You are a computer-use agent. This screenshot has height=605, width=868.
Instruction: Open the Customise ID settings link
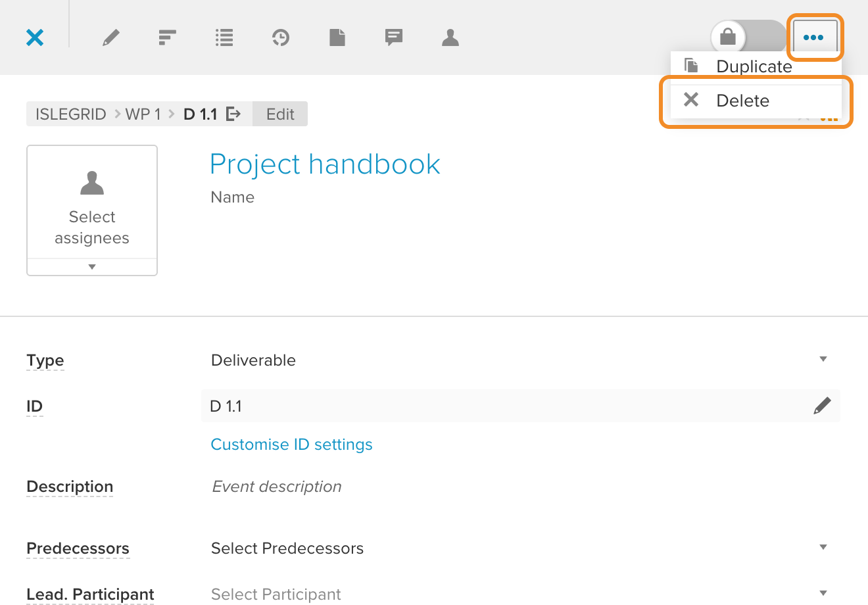click(291, 445)
